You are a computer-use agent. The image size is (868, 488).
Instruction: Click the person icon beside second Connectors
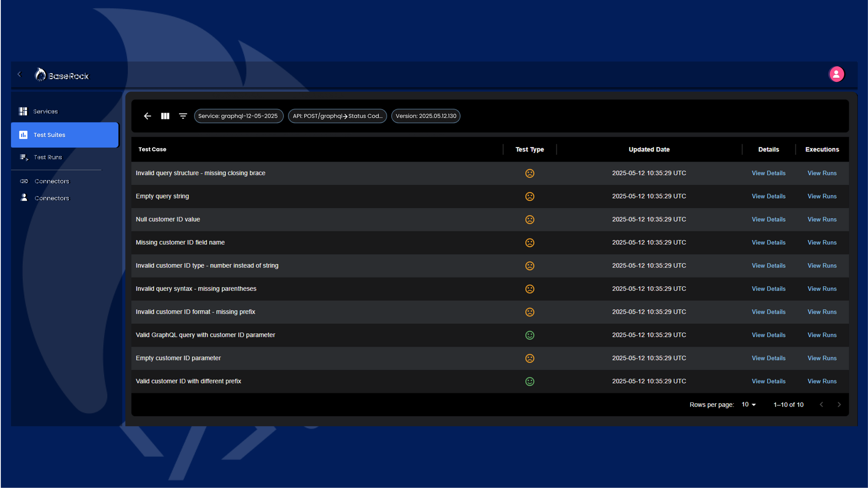click(x=24, y=198)
